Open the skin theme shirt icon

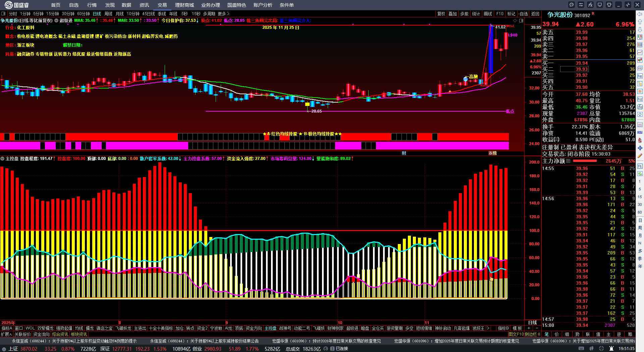coord(609,5)
